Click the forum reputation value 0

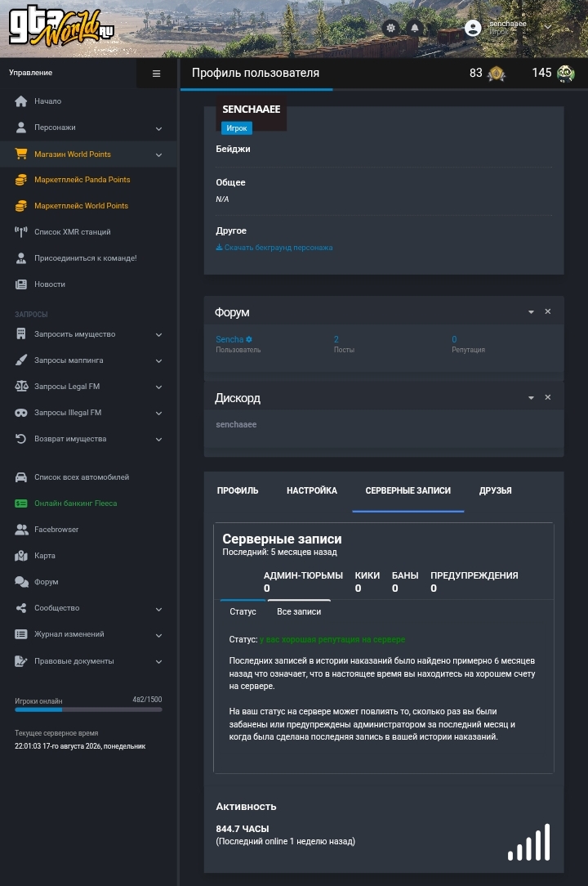pyautogui.click(x=454, y=339)
